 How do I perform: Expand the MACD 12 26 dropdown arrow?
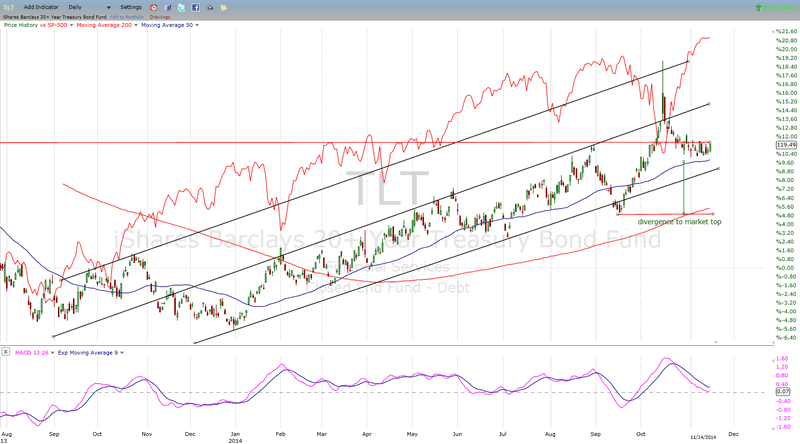click(53, 353)
